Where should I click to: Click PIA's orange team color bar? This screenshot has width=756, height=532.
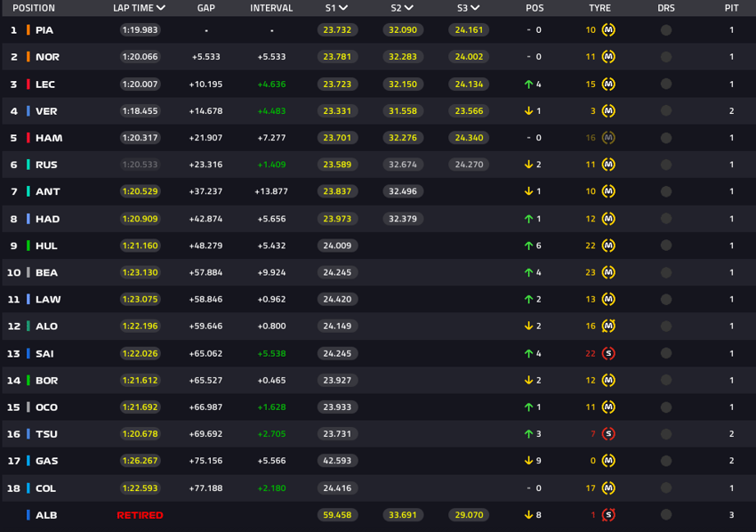click(28, 30)
